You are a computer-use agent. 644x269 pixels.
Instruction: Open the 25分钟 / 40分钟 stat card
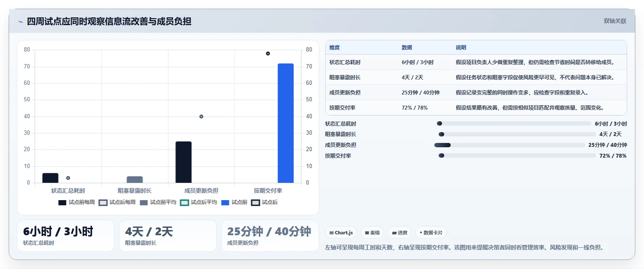pyautogui.click(x=270, y=236)
